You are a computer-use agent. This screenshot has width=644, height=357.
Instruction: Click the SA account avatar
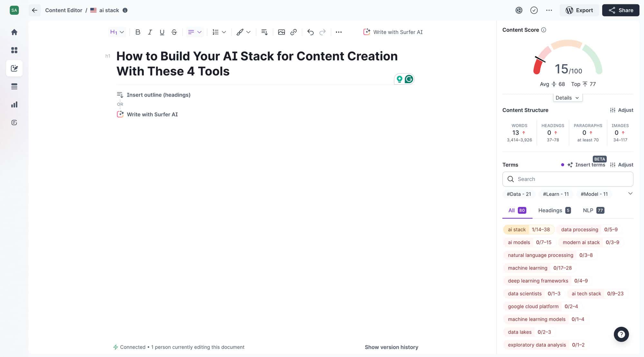pos(14,10)
